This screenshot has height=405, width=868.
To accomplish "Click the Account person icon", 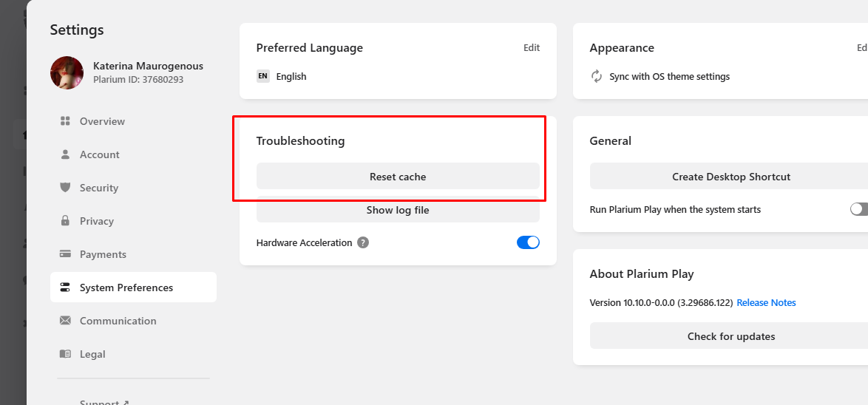I will coord(65,154).
